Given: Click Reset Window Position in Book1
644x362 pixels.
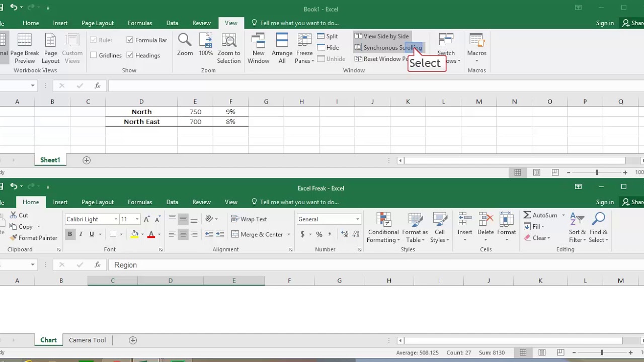Looking at the screenshot, I should 382,59.
